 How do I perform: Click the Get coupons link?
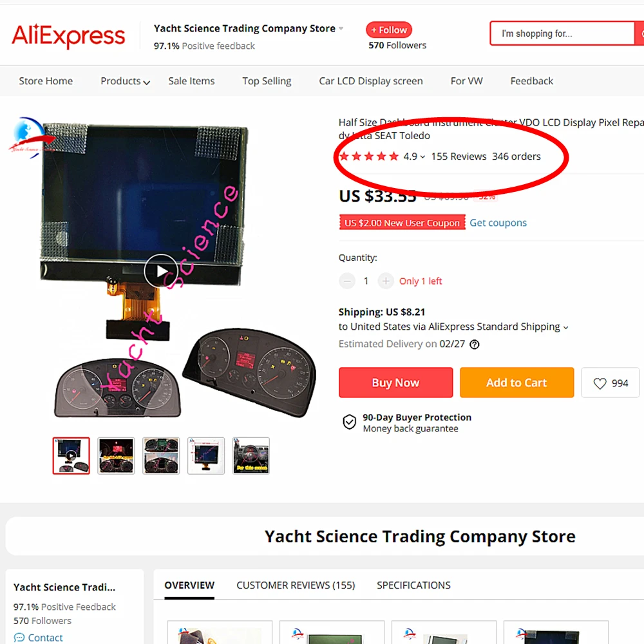[x=498, y=223]
